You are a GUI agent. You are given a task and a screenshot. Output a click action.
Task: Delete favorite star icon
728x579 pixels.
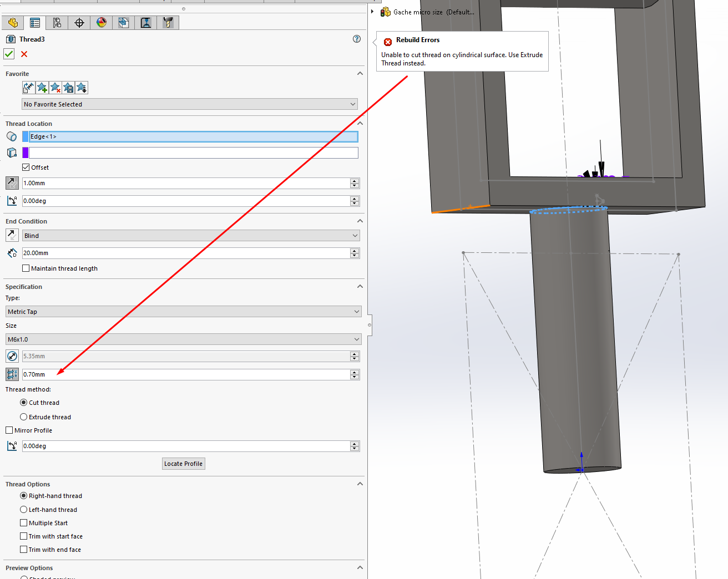[x=55, y=88]
